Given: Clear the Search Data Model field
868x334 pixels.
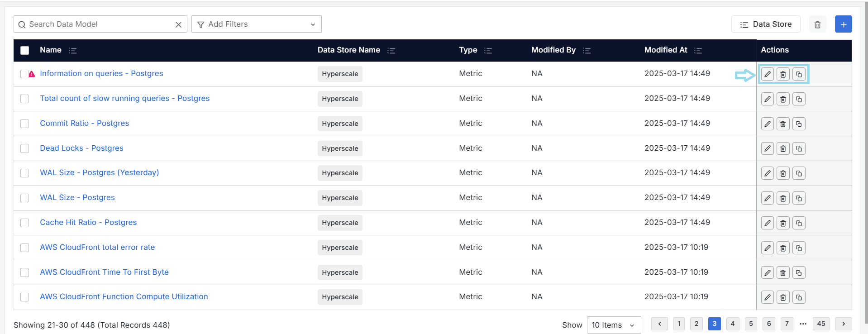Looking at the screenshot, I should tap(178, 24).
